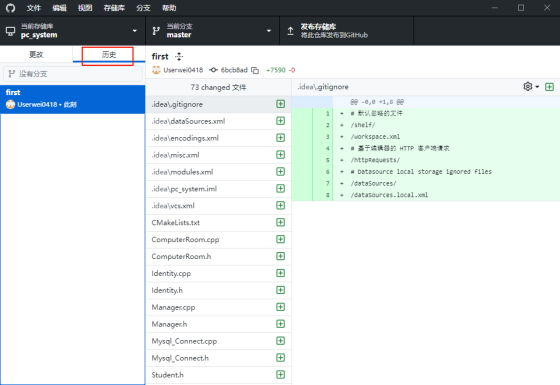This screenshot has width=560, height=385.
Task: Click added status icon for Manager.h
Action: pyautogui.click(x=281, y=324)
